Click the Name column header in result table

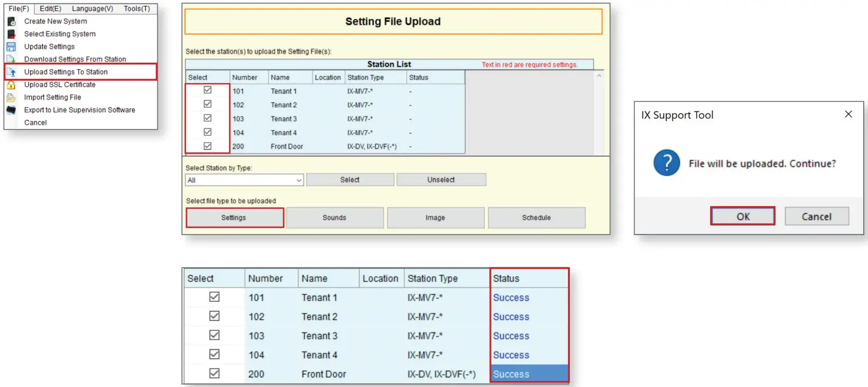tap(328, 278)
